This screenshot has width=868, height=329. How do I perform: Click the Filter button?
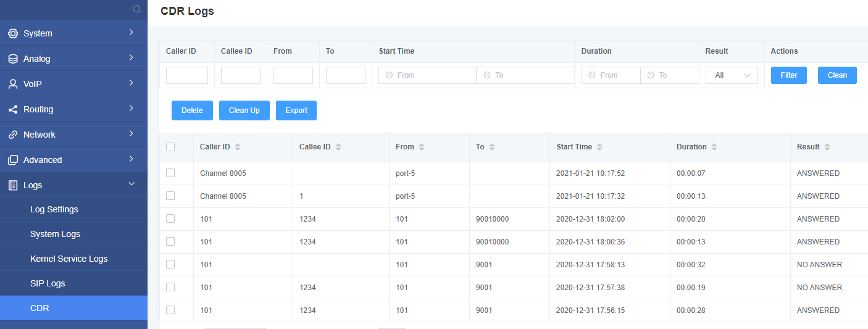point(789,75)
